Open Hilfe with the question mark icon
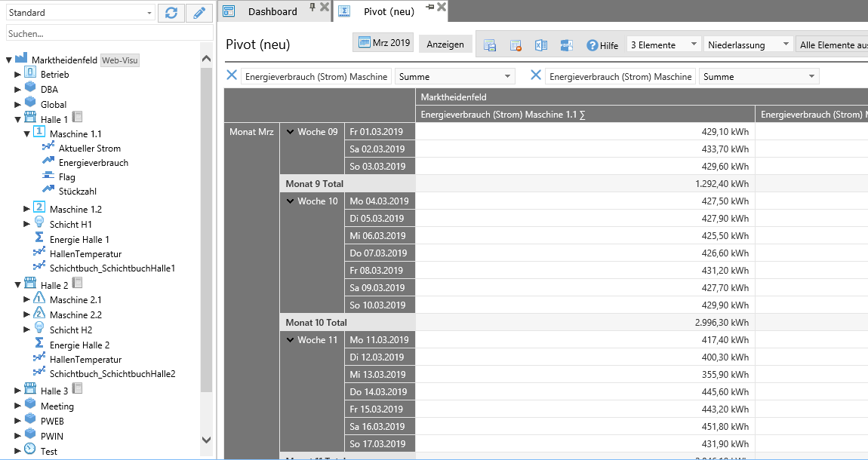The width and height of the screenshot is (868, 460). 593,45
